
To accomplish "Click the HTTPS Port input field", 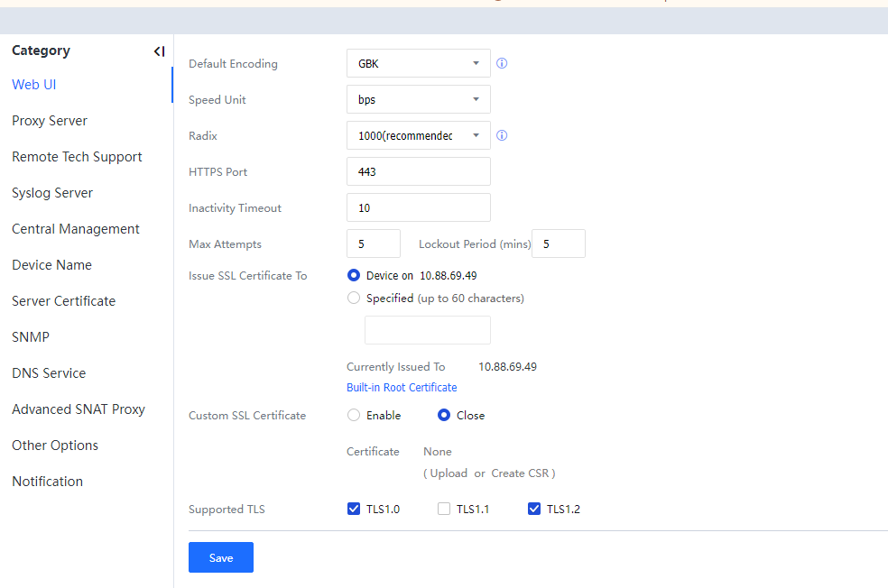I will 418,171.
